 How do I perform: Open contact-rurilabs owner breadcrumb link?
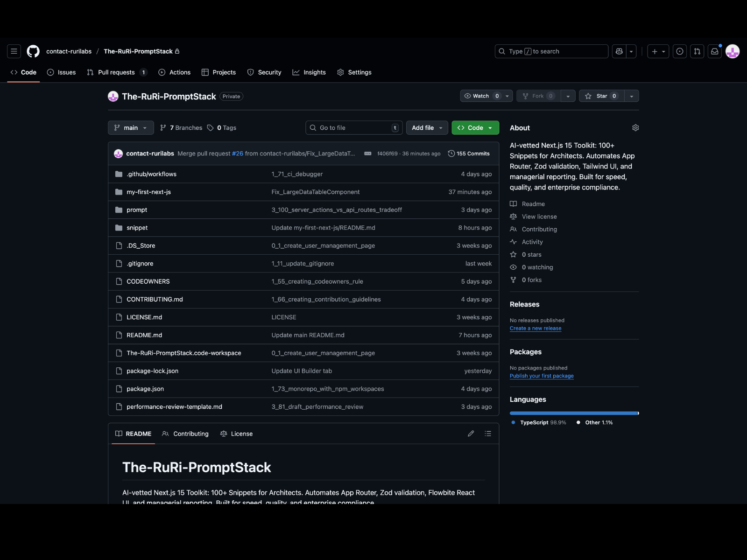pyautogui.click(x=69, y=51)
